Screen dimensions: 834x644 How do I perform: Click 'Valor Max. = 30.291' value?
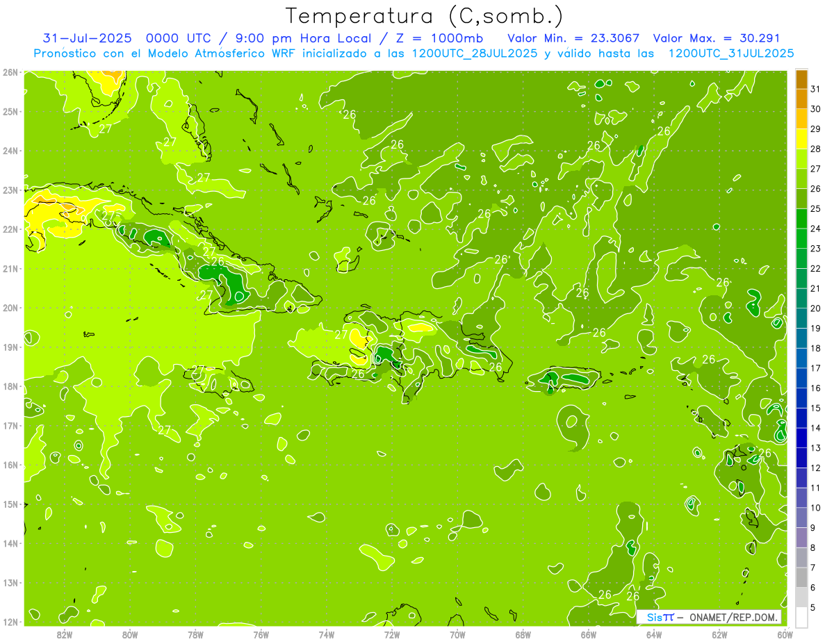tap(717, 38)
